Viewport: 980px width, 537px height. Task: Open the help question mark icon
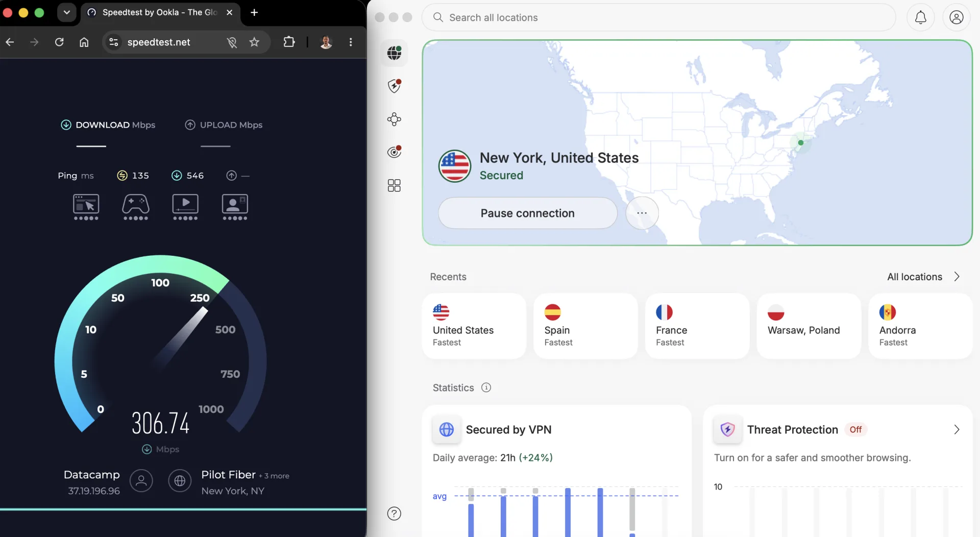point(394,514)
